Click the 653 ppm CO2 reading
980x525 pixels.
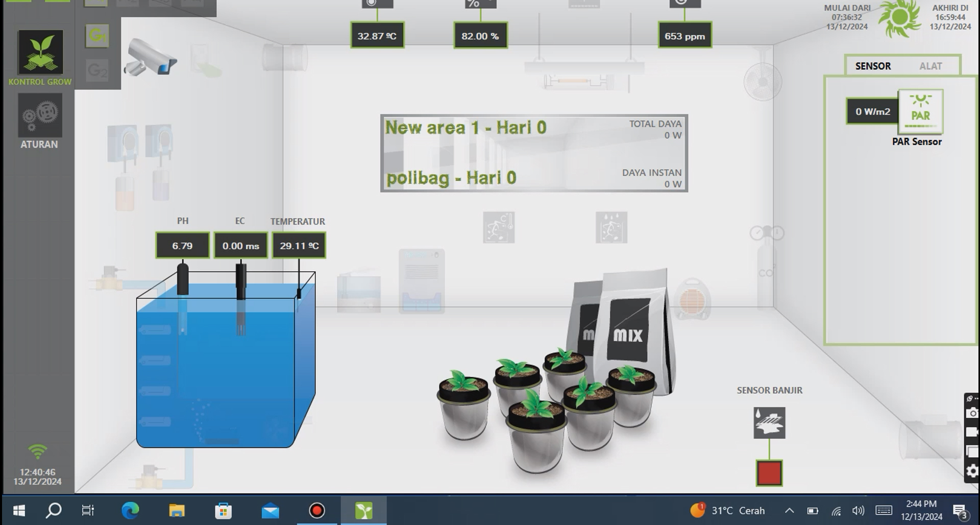[x=684, y=36]
